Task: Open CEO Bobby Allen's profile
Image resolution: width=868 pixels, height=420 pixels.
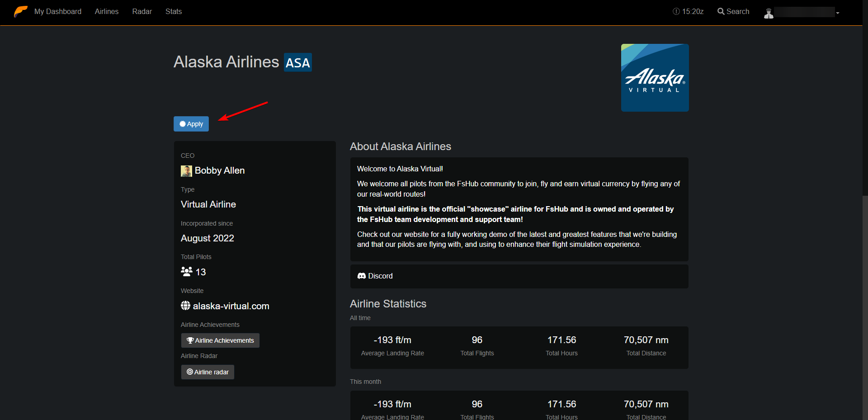Action: pyautogui.click(x=220, y=170)
